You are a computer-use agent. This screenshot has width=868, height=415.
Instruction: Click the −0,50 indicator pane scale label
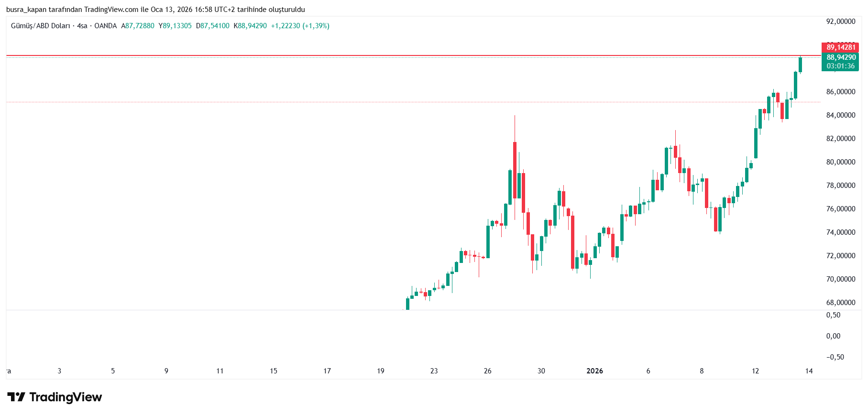coord(835,357)
